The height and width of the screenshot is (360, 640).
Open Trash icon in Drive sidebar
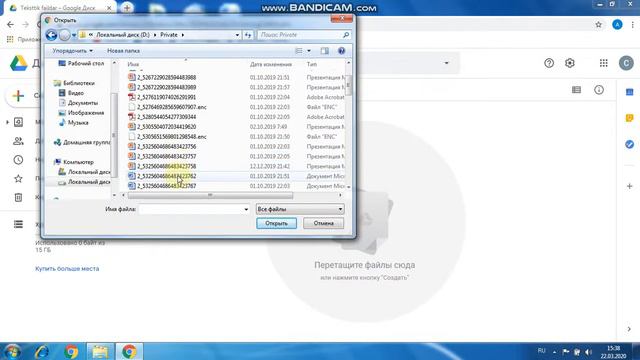18,198
